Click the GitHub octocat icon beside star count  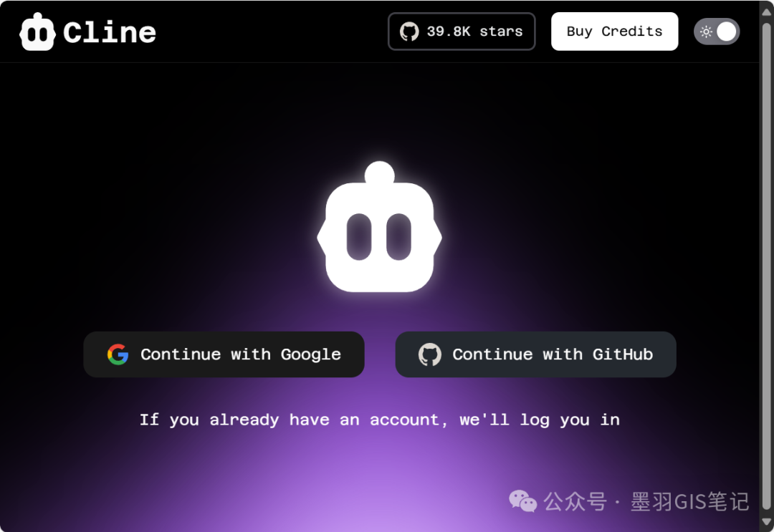pyautogui.click(x=409, y=32)
